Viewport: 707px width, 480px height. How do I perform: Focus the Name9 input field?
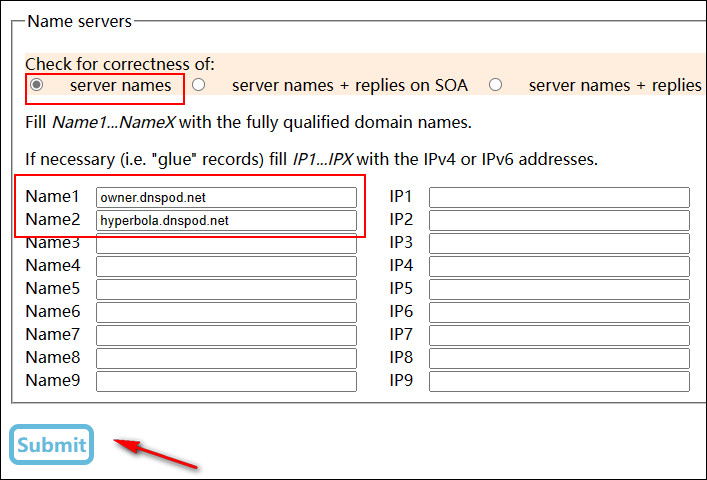coord(226,381)
